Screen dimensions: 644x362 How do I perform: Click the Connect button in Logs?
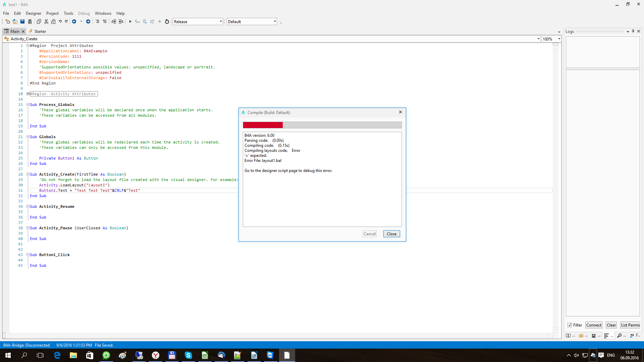tap(594, 325)
